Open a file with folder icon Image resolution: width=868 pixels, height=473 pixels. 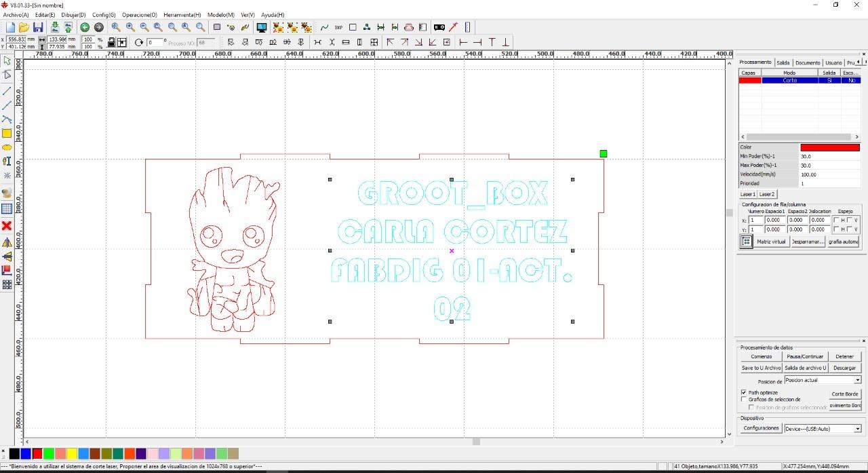[x=24, y=27]
